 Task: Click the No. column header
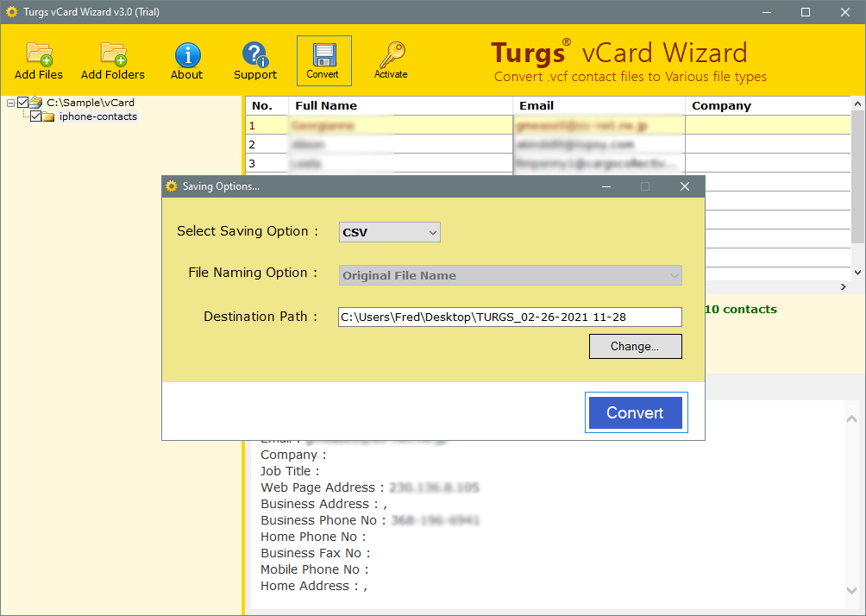pos(267,105)
